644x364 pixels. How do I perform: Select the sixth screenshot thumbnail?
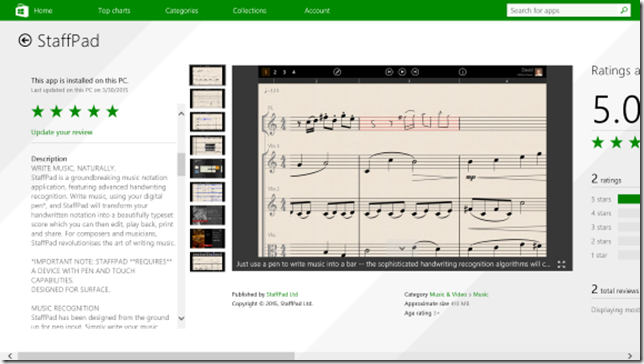(x=207, y=192)
